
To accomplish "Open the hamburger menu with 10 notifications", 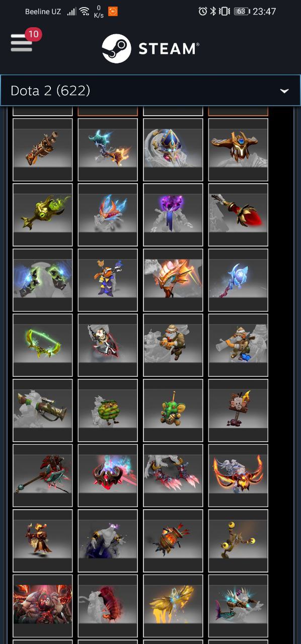I will [22, 43].
